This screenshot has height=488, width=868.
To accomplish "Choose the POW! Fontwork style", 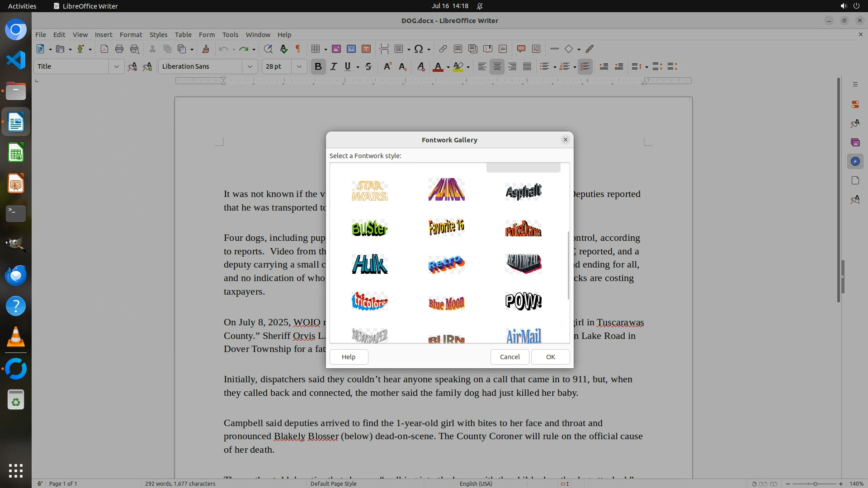I will click(523, 301).
